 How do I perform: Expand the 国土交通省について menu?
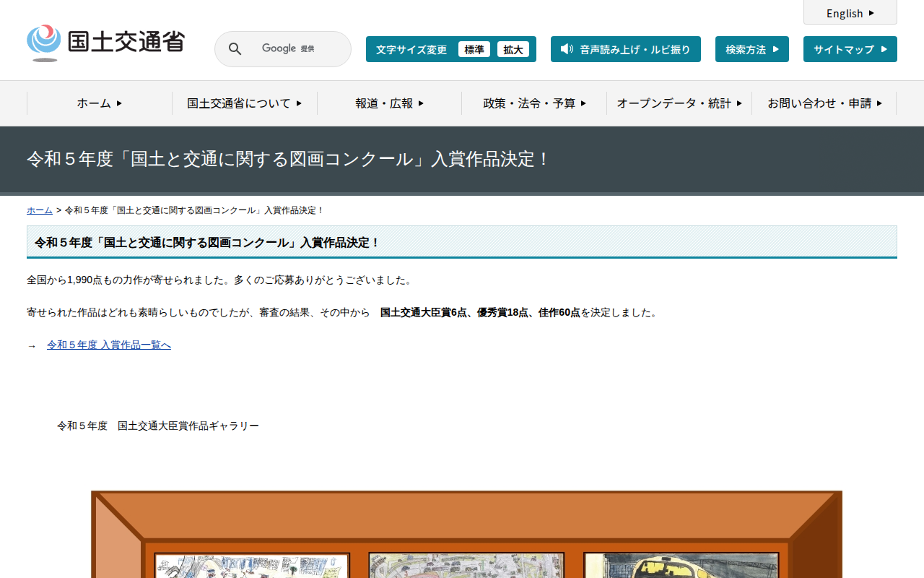pyautogui.click(x=244, y=103)
